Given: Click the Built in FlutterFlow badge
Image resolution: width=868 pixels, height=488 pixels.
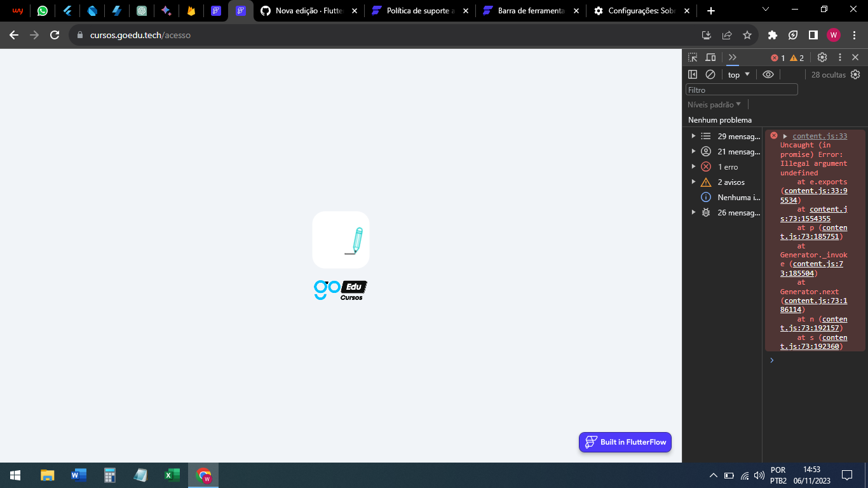Looking at the screenshot, I should coord(625,442).
